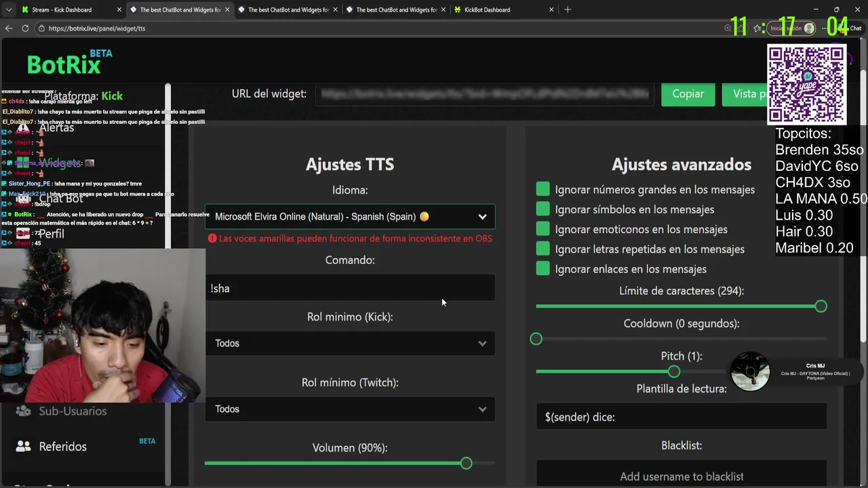Click the Cooldown slider handle
868x488 pixels.
pyautogui.click(x=536, y=339)
